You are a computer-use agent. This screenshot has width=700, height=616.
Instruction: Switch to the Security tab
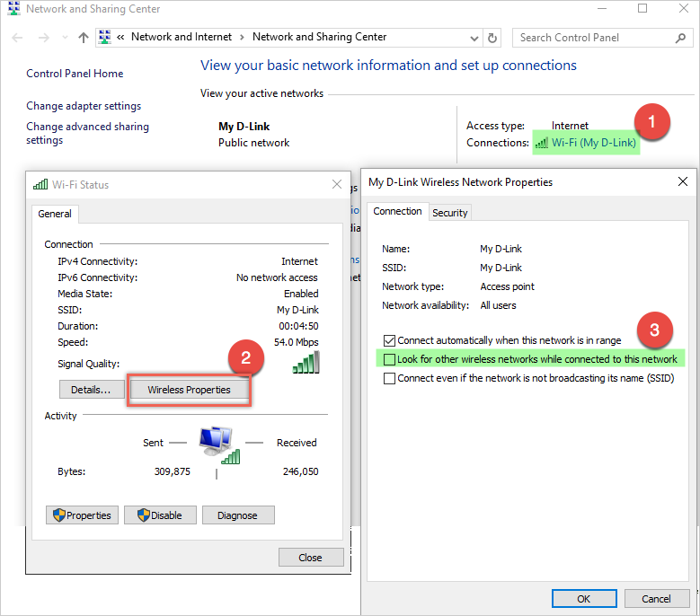tap(450, 213)
